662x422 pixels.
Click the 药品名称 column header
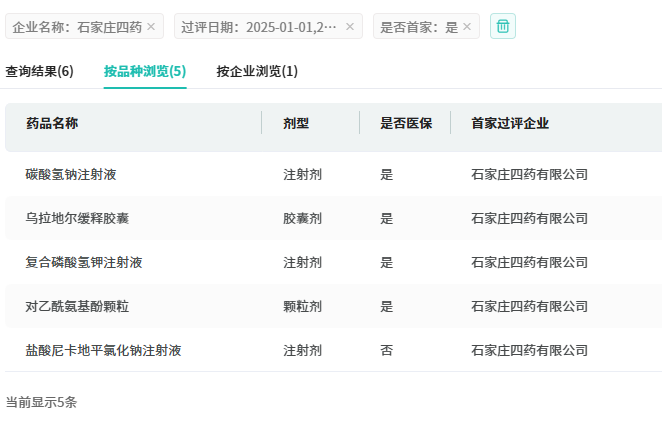pyautogui.click(x=52, y=123)
